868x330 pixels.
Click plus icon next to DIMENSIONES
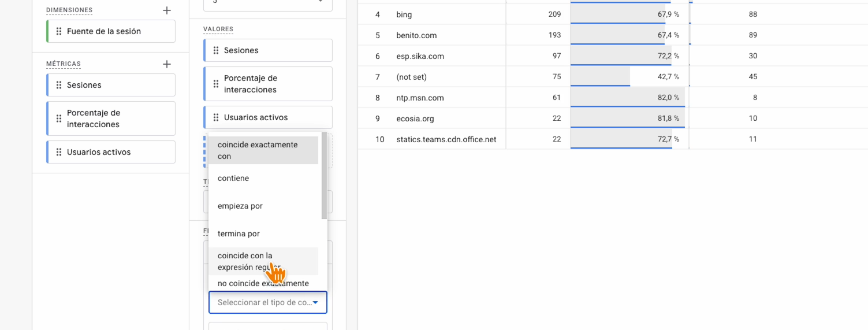[x=167, y=10]
